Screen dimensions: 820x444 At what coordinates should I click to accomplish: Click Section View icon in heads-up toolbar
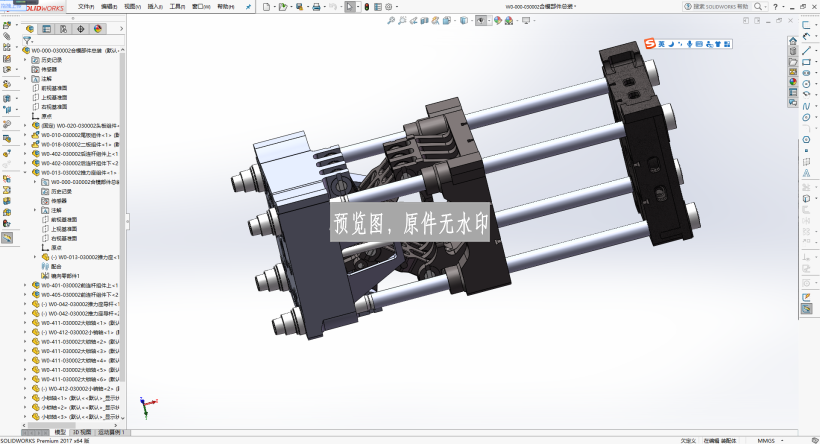click(x=424, y=20)
